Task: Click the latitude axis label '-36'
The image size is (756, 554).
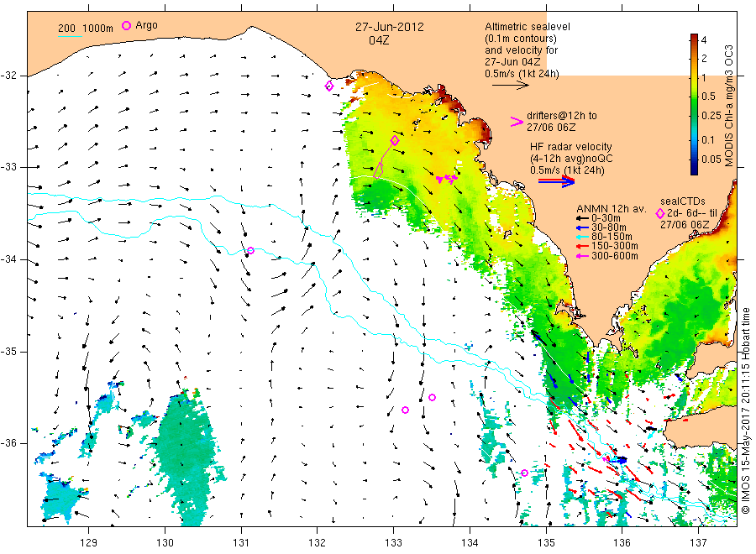Action: tap(9, 443)
